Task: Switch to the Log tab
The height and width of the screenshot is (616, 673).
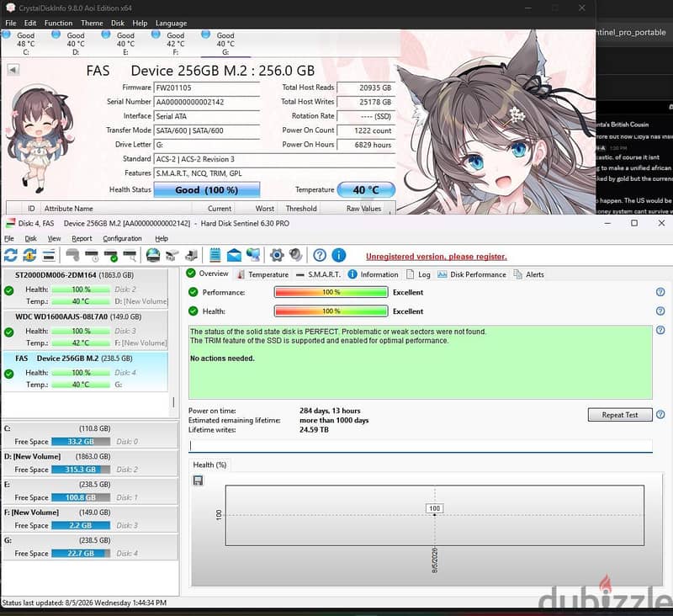Action: click(418, 274)
